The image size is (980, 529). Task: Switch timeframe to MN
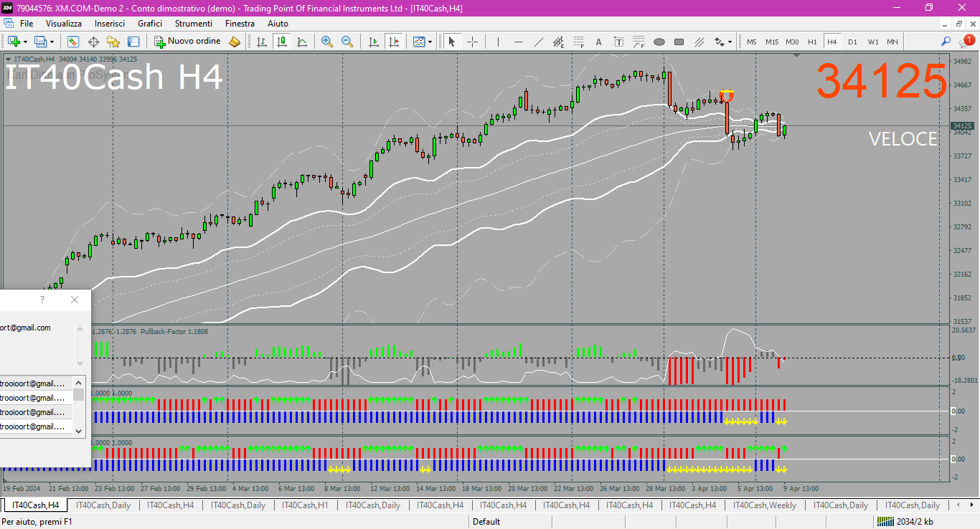pos(892,42)
